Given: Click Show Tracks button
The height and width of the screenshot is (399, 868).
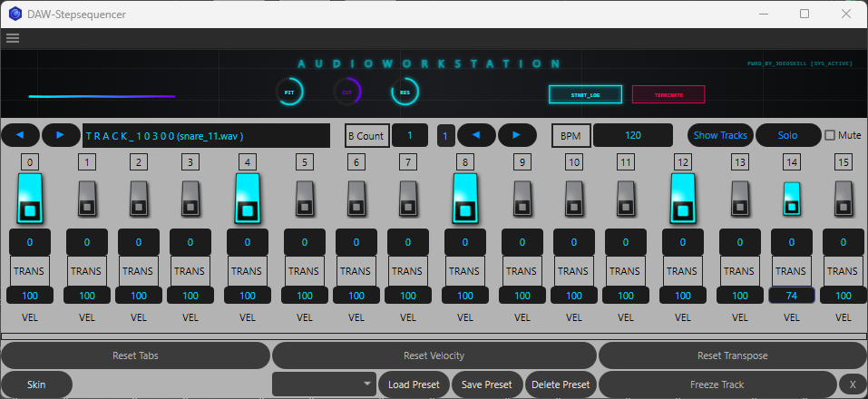Looking at the screenshot, I should point(720,135).
